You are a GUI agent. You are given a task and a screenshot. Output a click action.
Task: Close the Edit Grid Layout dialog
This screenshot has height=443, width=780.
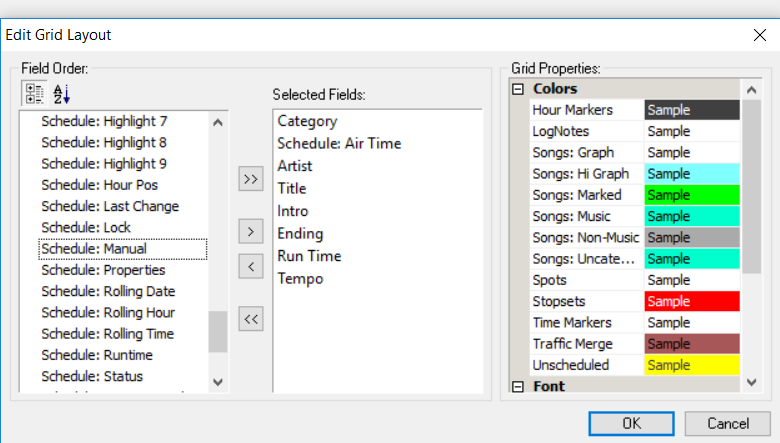[x=758, y=35]
